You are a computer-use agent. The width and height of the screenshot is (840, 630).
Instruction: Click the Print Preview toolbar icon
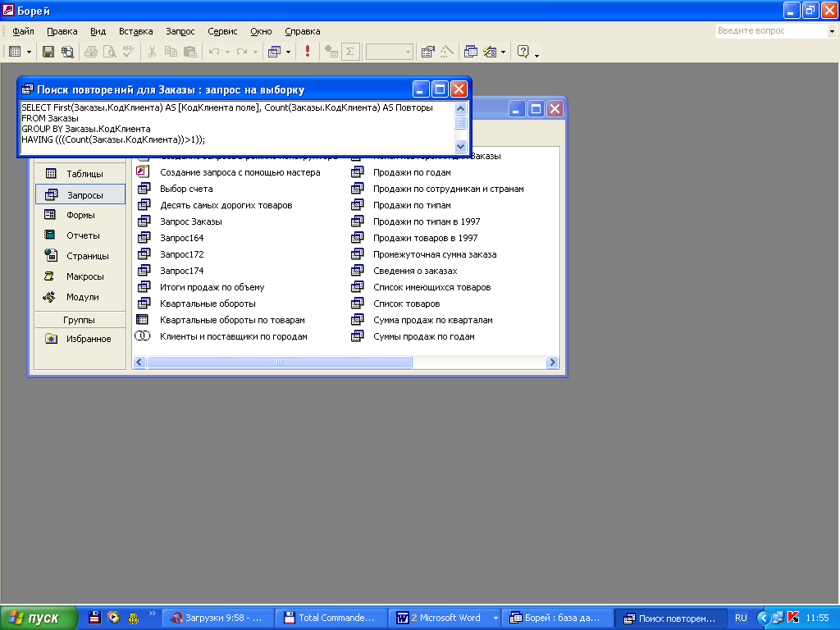[x=110, y=52]
